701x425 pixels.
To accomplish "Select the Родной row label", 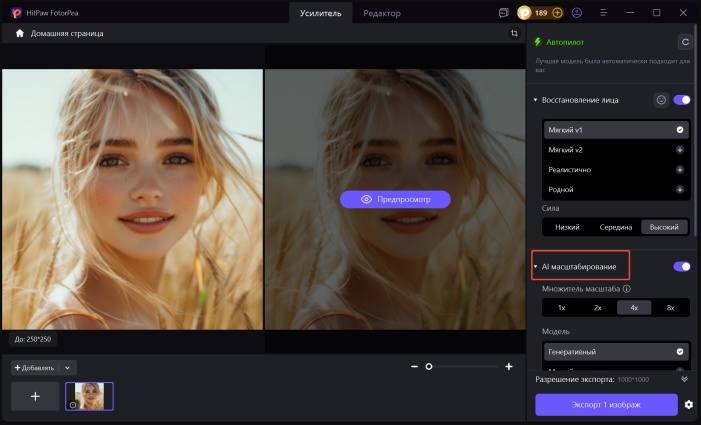I will pyautogui.click(x=561, y=189).
